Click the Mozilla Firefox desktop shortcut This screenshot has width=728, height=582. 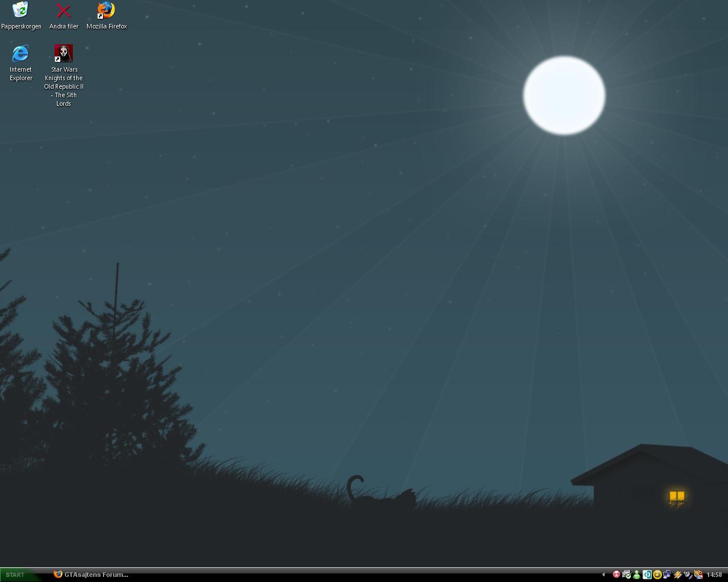pyautogui.click(x=106, y=10)
